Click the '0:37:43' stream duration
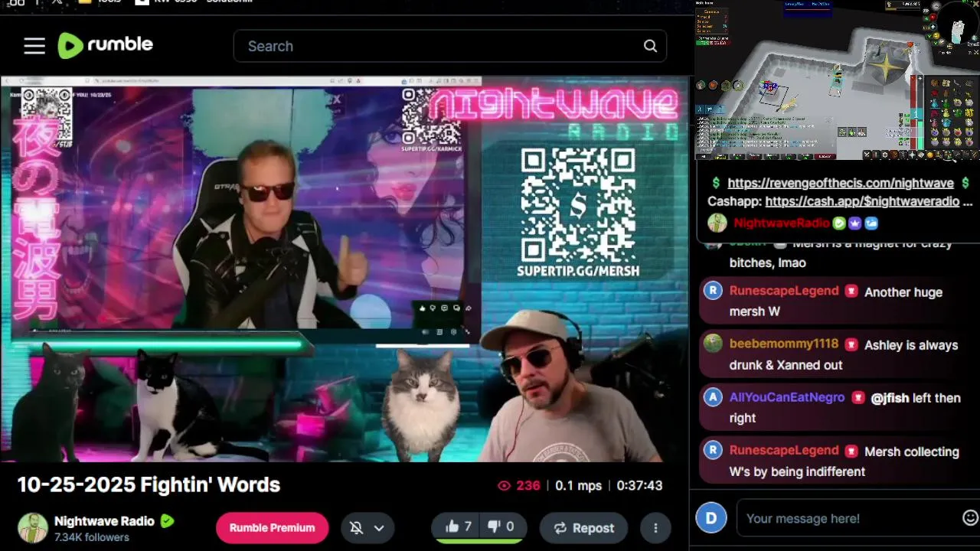Viewport: 980px width, 551px height. point(639,485)
